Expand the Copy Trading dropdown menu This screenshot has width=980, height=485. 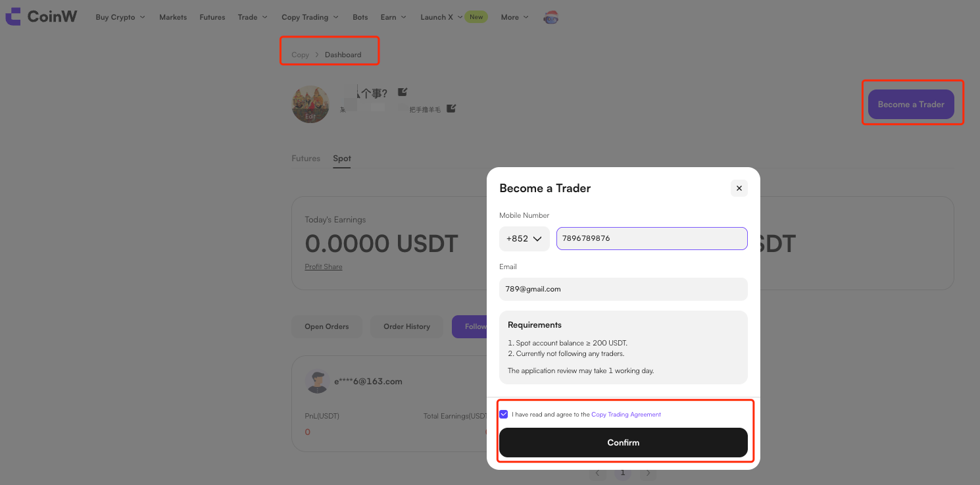(x=310, y=17)
